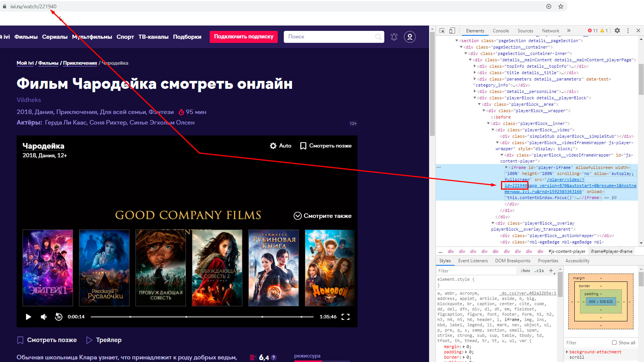Switch to the Sources tab in DevTools

tap(525, 31)
